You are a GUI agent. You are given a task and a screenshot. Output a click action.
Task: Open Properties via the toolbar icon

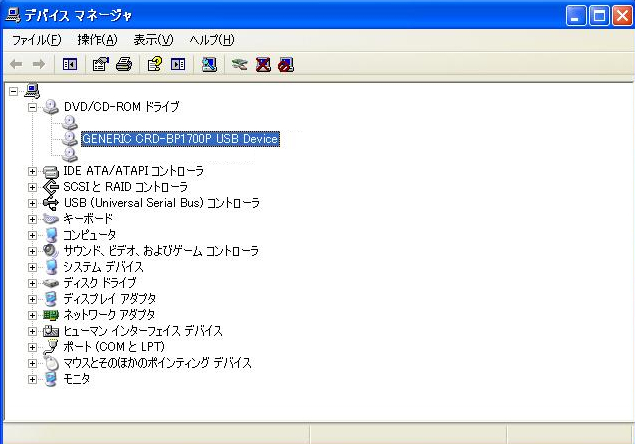[x=100, y=64]
